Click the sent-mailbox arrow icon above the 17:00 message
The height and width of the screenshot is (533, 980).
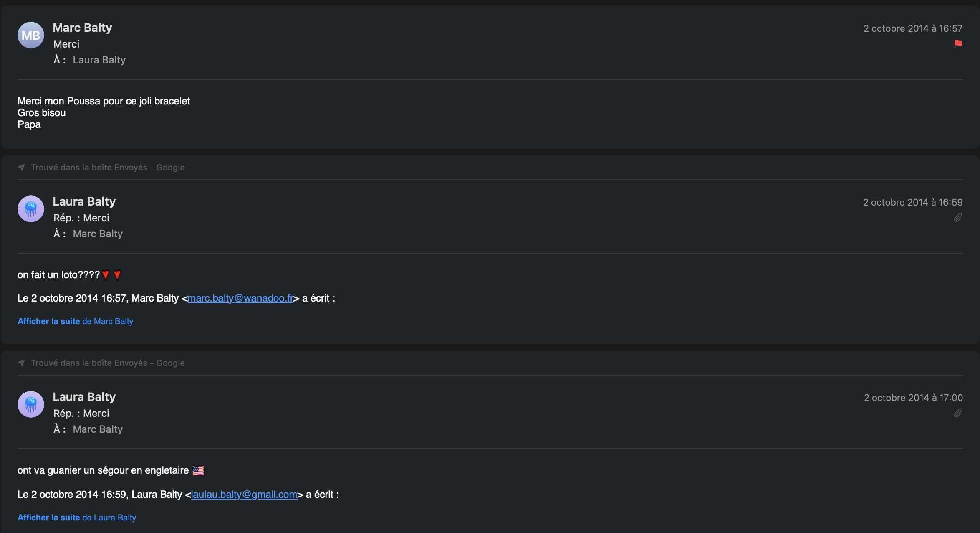(x=21, y=363)
